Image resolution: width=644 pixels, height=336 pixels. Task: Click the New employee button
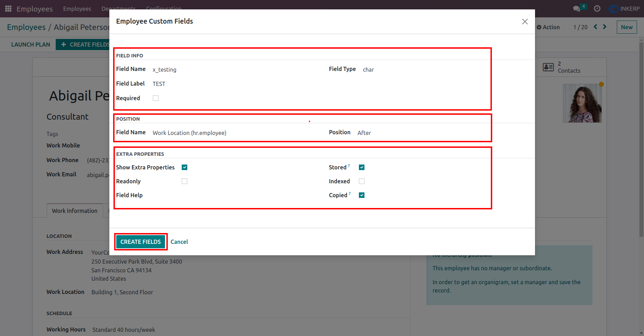(x=627, y=27)
